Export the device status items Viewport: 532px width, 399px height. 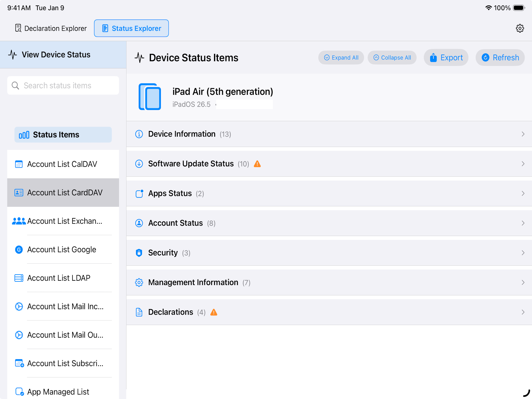pyautogui.click(x=446, y=57)
